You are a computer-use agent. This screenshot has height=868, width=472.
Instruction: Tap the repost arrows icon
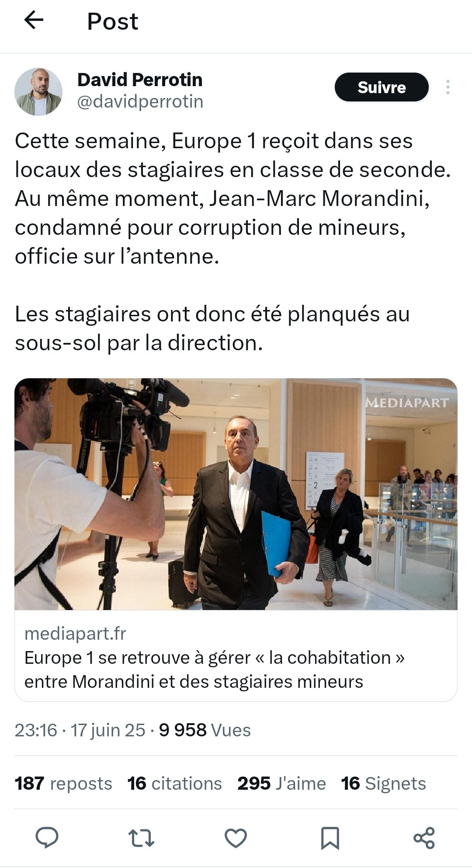[141, 838]
